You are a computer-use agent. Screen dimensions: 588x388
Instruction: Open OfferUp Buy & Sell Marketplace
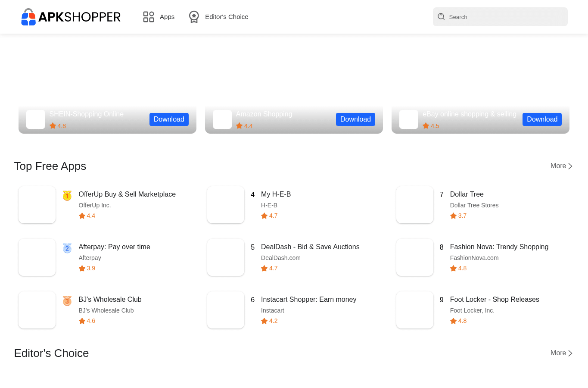click(x=127, y=194)
